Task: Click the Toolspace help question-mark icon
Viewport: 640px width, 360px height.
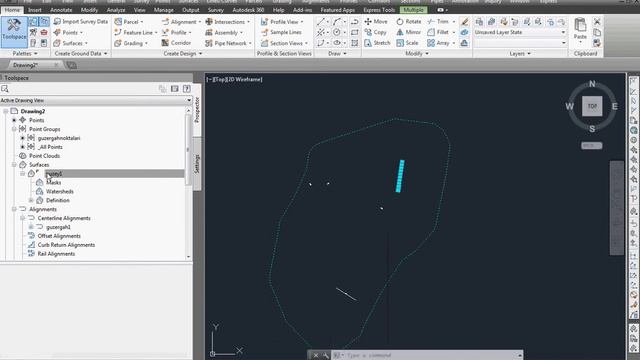Action: (x=187, y=89)
